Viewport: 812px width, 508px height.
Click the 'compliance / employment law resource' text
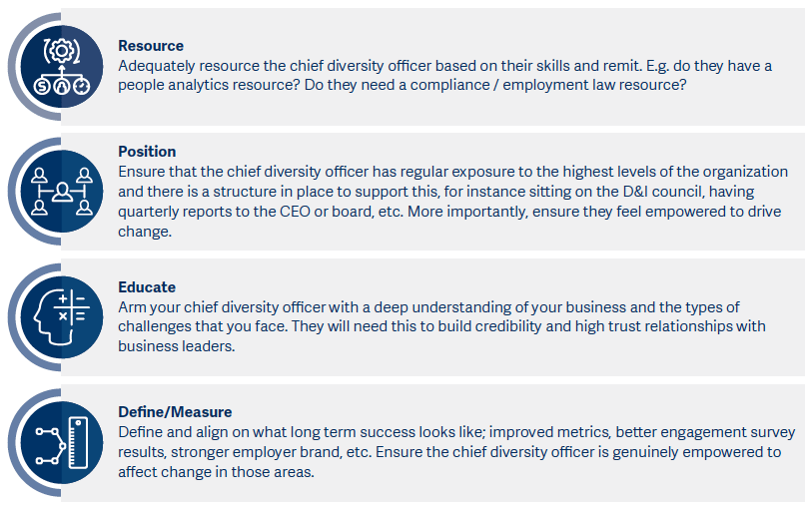[548, 85]
